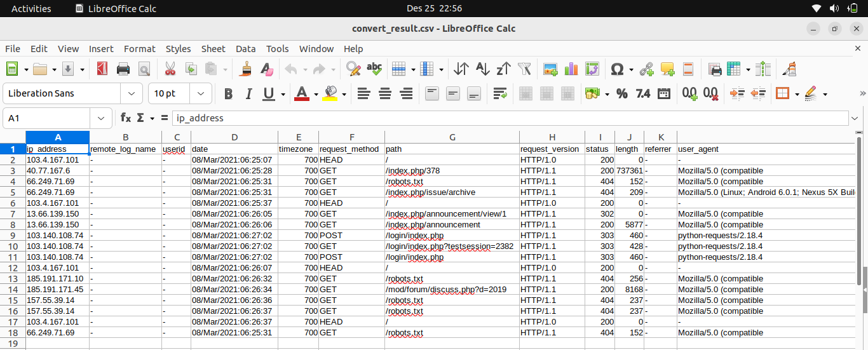Viewport: 868px width, 350px height.
Task: Click the Split Window icon
Action: pyautogui.click(x=764, y=69)
